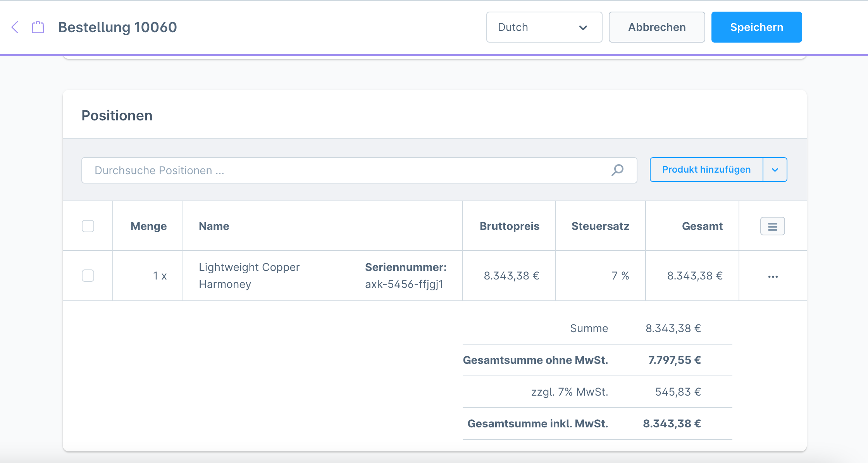Go back using the left arrow icon

pyautogui.click(x=15, y=27)
